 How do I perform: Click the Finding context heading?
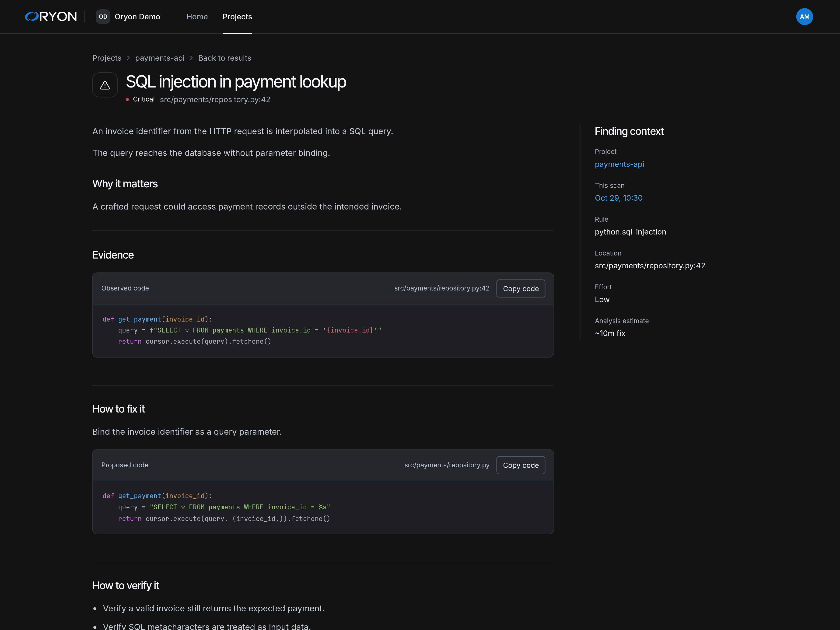point(629,131)
